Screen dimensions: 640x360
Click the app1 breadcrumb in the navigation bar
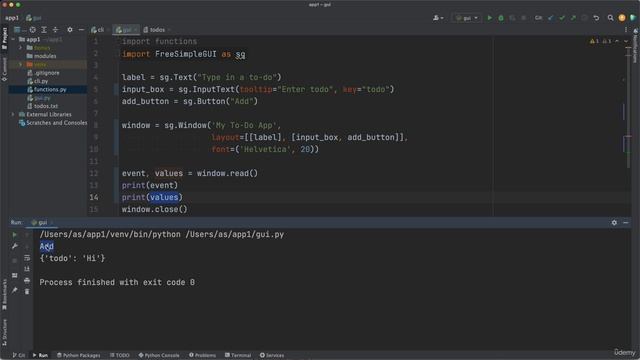[12, 18]
